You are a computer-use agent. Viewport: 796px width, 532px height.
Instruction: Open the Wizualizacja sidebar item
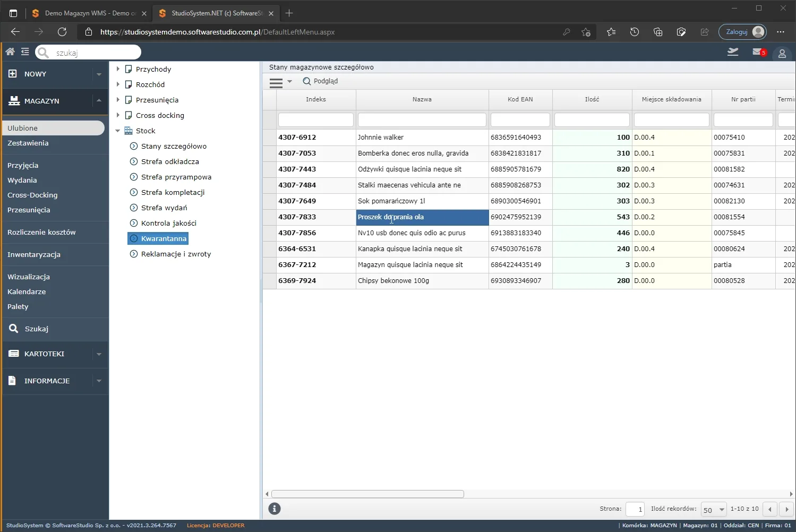[29, 277]
